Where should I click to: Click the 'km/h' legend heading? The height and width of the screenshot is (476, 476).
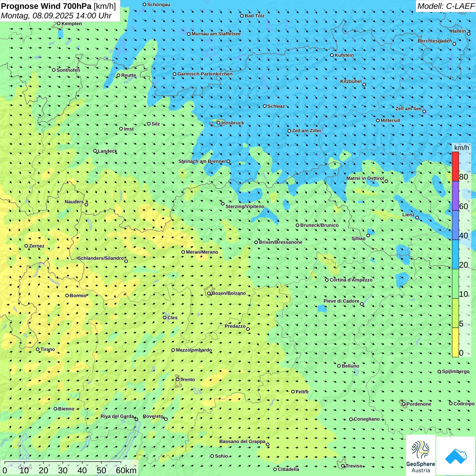pos(461,148)
